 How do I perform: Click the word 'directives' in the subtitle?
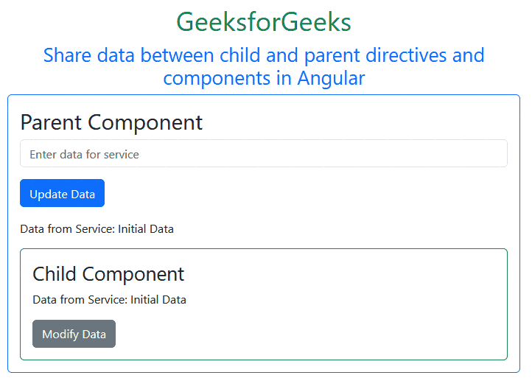pyautogui.click(x=406, y=55)
